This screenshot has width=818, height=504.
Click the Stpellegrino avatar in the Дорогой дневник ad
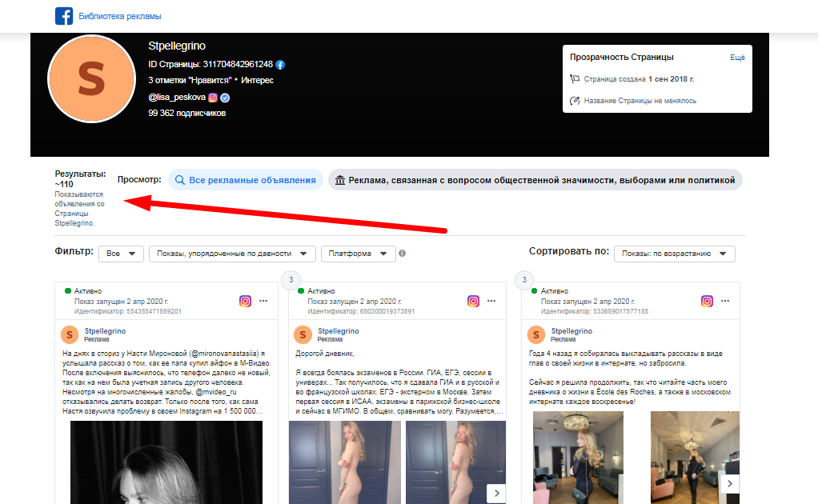(303, 334)
